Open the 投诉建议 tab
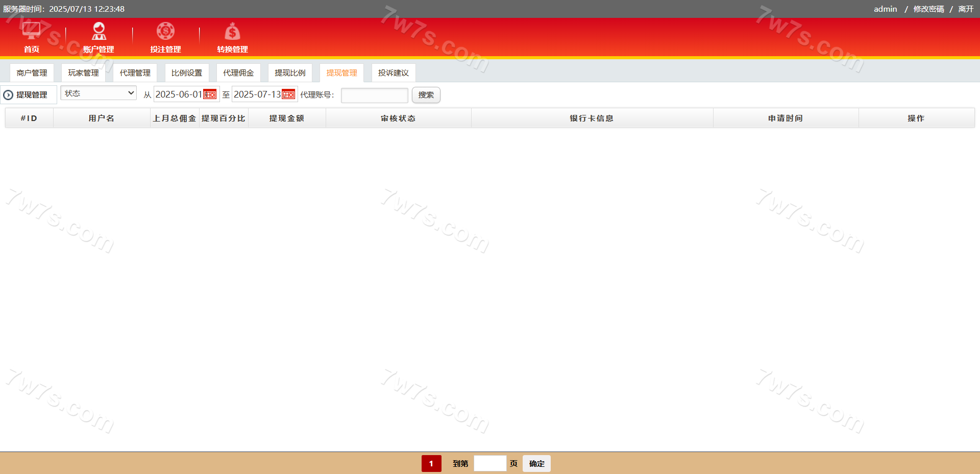 (x=393, y=73)
